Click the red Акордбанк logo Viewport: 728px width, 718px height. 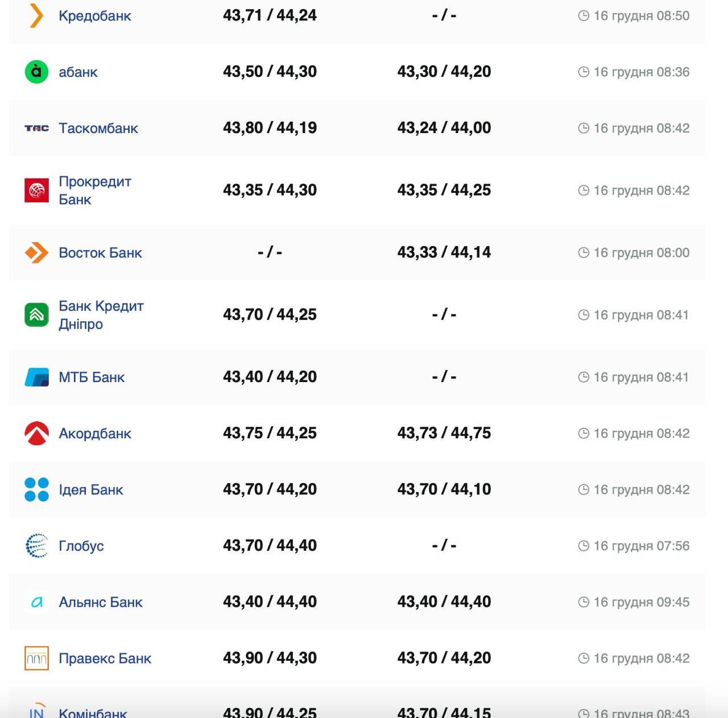point(36,433)
